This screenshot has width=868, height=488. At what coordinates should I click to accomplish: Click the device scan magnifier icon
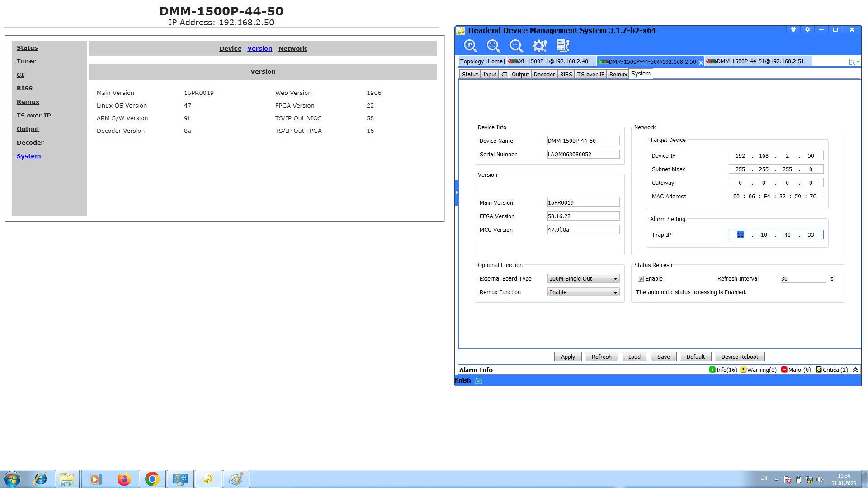coord(493,46)
